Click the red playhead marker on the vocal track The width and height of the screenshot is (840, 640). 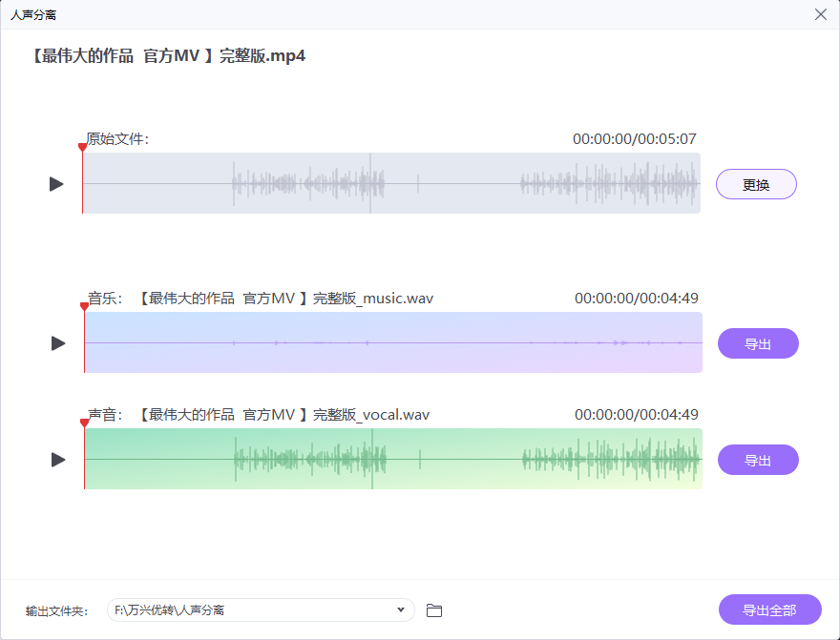click(x=82, y=423)
